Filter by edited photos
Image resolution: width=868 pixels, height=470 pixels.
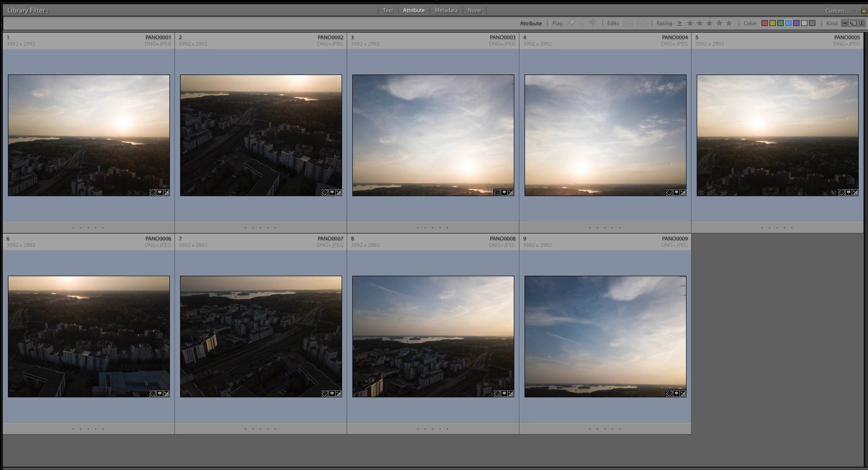click(628, 23)
